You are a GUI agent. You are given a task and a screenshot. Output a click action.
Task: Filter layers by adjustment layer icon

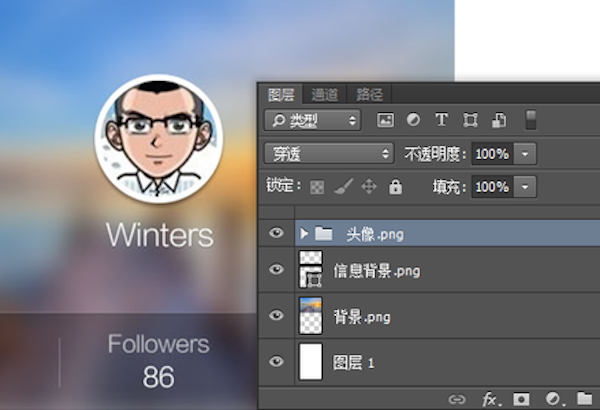pyautogui.click(x=413, y=120)
